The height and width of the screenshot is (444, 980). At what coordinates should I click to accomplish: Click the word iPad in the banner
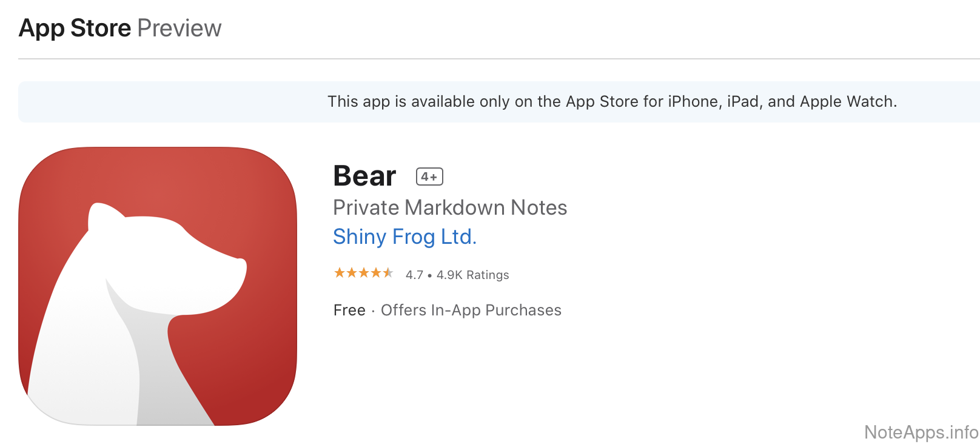coord(743,101)
